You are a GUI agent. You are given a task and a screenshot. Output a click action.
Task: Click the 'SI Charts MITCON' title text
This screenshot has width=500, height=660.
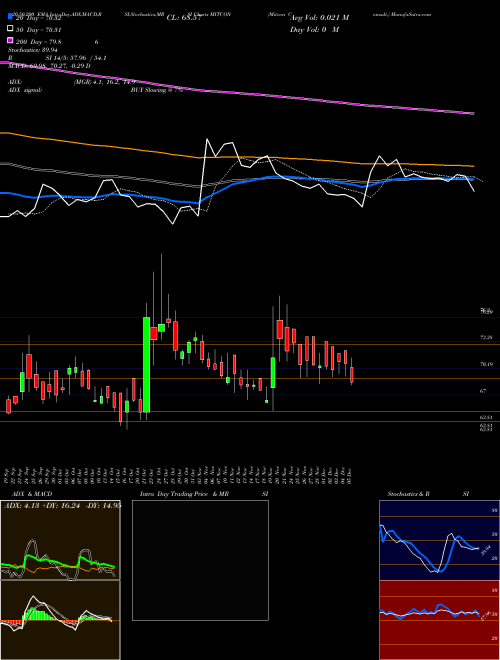coord(209,14)
